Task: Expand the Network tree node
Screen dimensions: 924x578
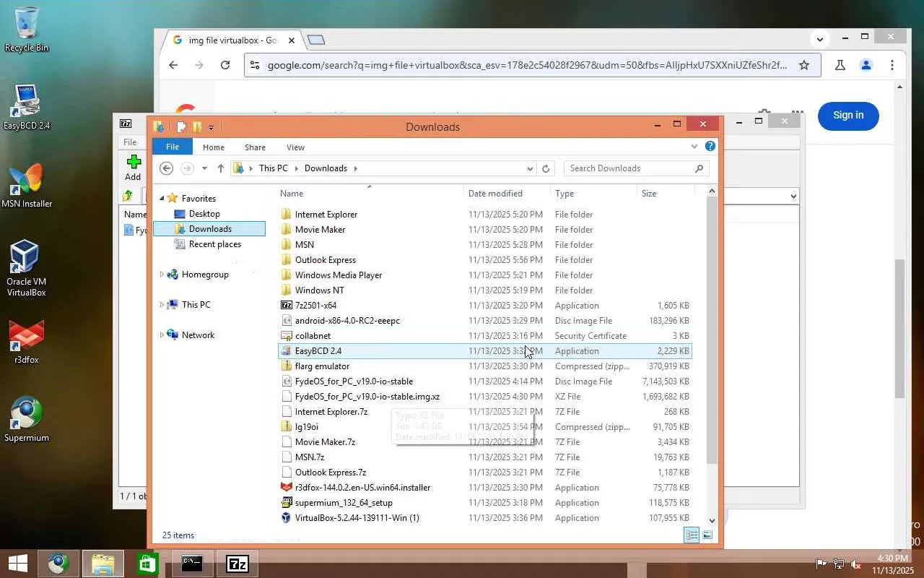Action: pos(162,335)
